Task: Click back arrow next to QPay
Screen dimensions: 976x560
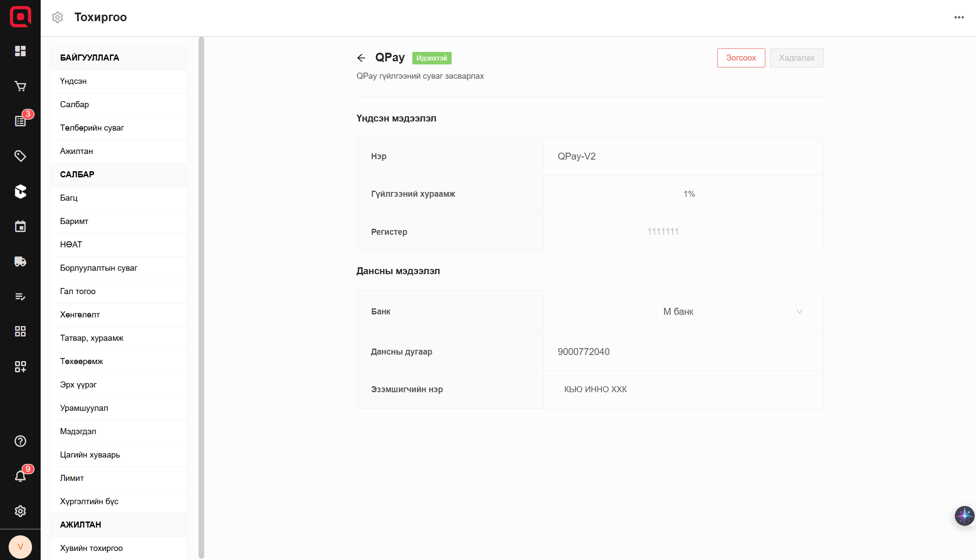Action: tap(361, 58)
